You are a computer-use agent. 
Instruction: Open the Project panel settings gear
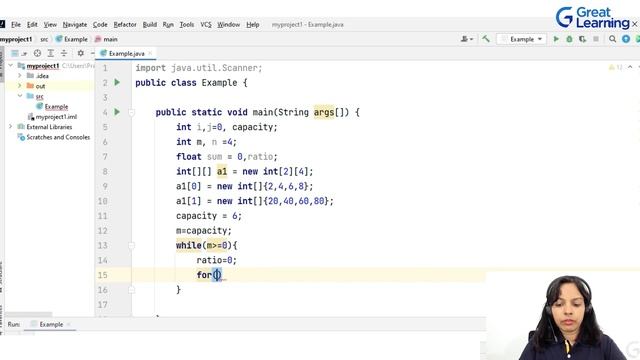point(81,53)
